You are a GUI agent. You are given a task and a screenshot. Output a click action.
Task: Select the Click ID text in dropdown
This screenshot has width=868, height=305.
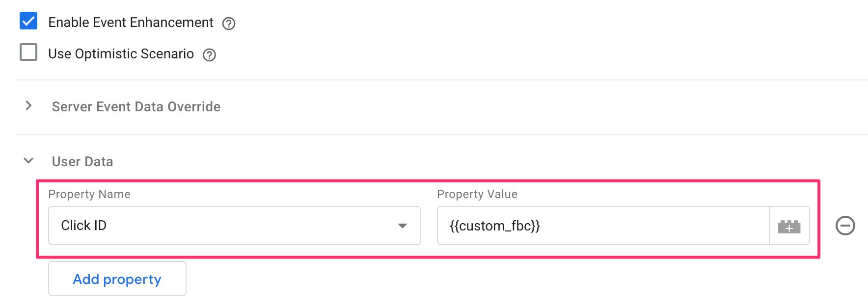tap(84, 225)
